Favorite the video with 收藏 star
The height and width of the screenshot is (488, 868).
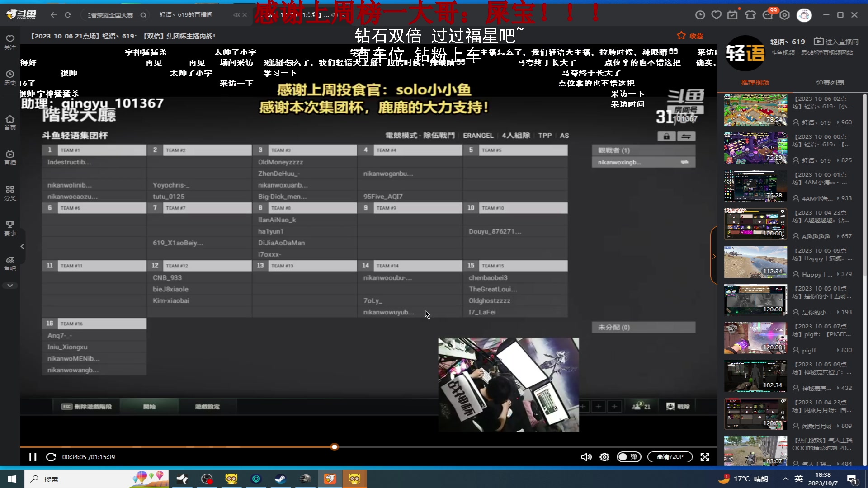pos(690,36)
